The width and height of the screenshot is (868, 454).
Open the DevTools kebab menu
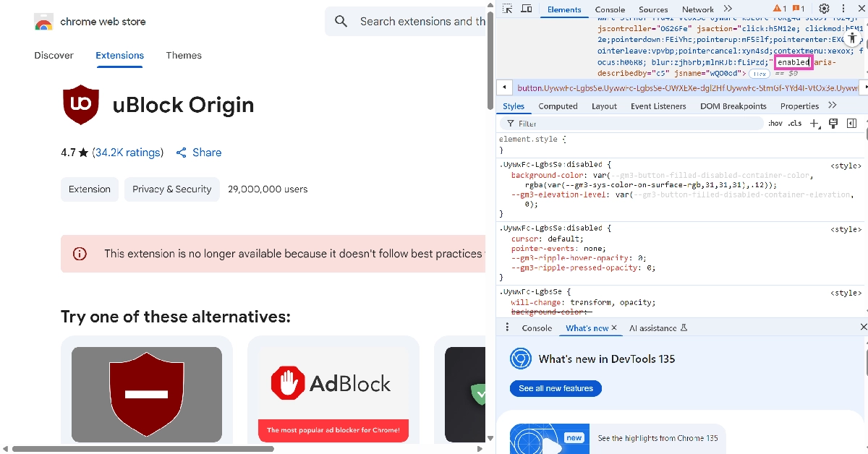(x=842, y=9)
